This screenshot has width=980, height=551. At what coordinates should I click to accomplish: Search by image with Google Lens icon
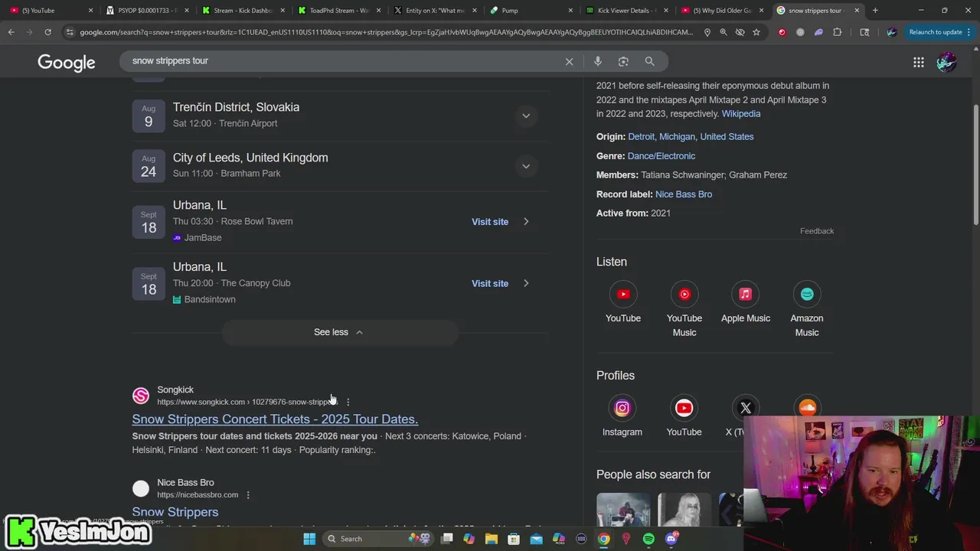[623, 61]
